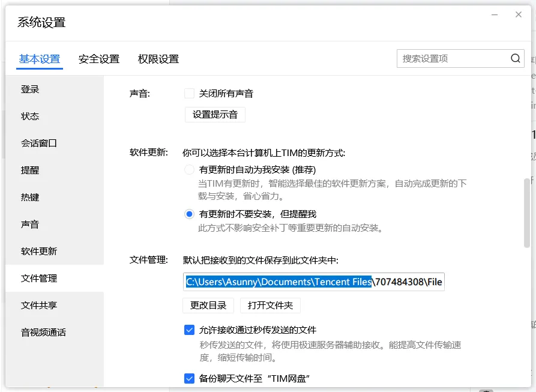Select 声音 from the sidebar

click(x=30, y=225)
